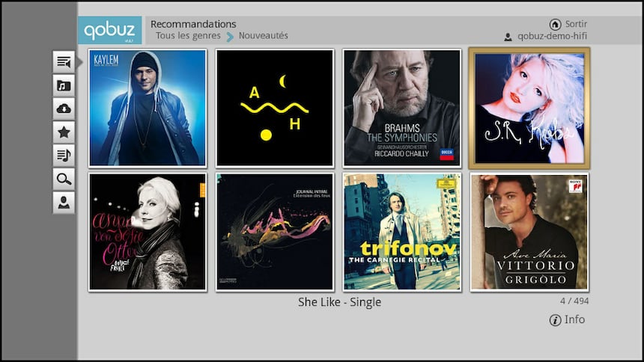Viewport: 644px width, 362px height.
Task: Click the Recommandations heading
Action: point(193,24)
